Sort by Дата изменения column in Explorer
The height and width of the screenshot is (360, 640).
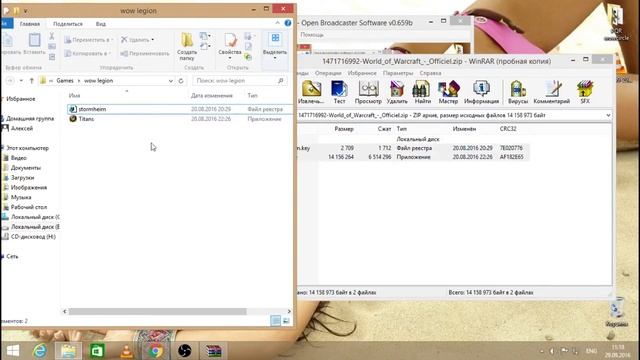[211, 96]
